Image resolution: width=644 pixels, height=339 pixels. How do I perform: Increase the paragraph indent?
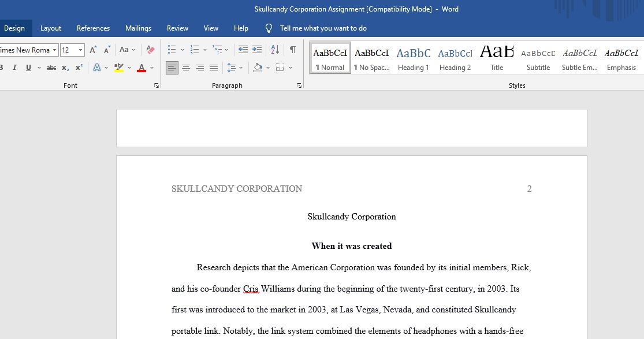click(257, 50)
